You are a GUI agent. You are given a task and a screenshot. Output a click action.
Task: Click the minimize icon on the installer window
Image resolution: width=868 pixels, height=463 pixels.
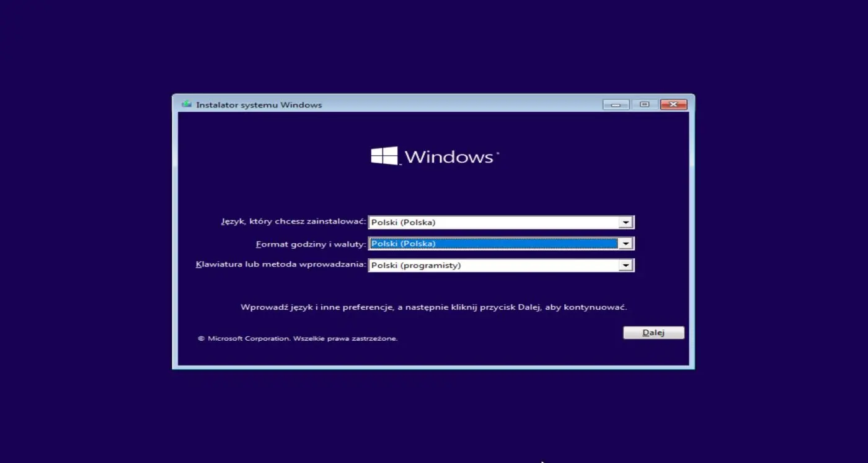click(x=614, y=104)
